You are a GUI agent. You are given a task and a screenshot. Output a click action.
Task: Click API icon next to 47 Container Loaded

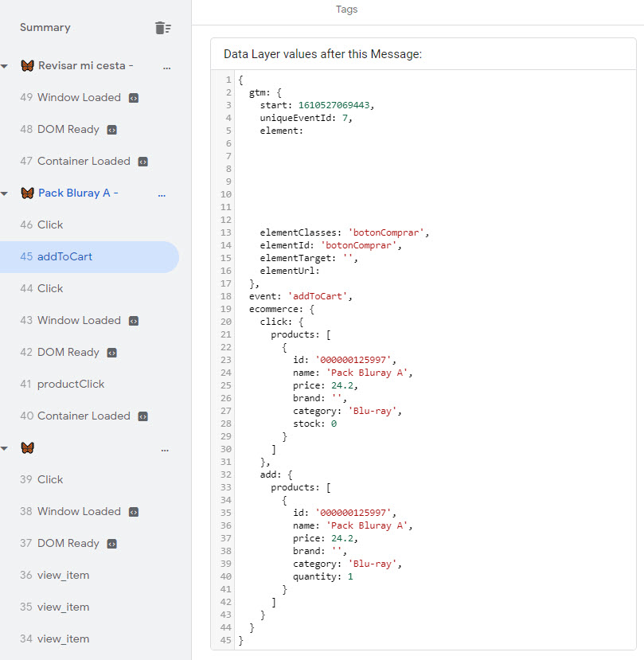(143, 162)
